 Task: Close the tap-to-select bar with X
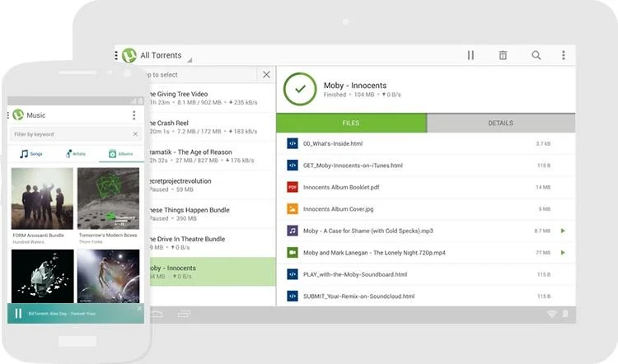coord(265,75)
